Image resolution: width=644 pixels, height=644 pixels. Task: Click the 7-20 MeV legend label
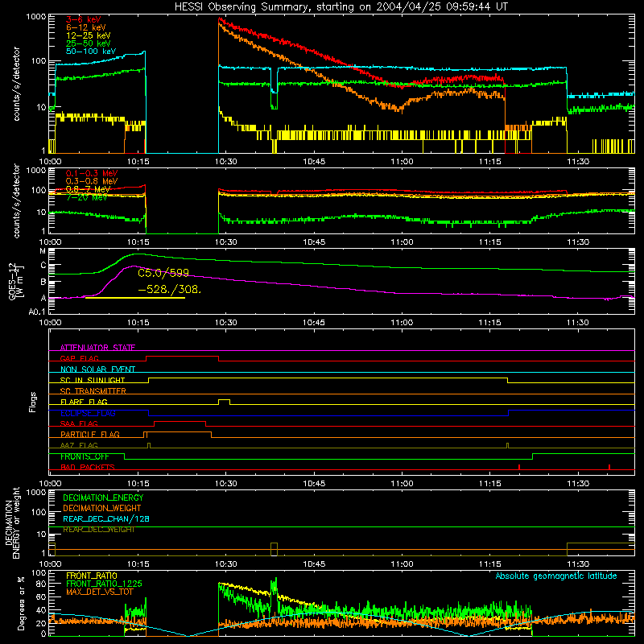(x=87, y=197)
